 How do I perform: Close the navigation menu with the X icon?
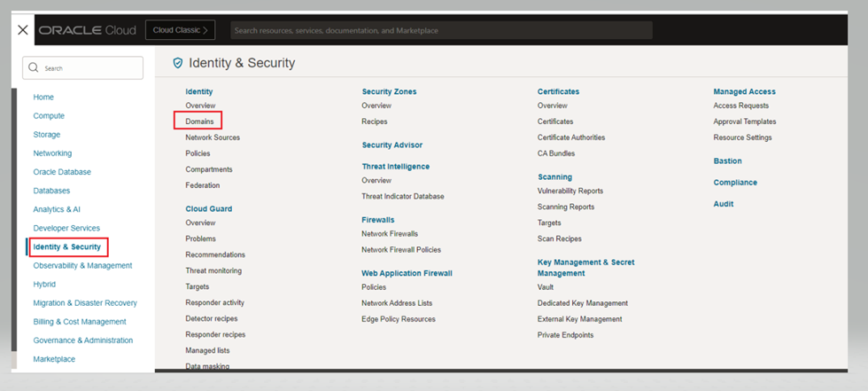click(23, 30)
